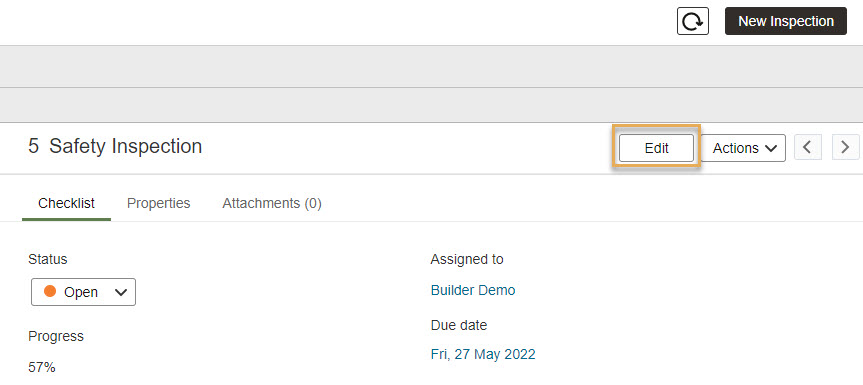Click the Status field label
This screenshot has height=385, width=863.
(47, 259)
